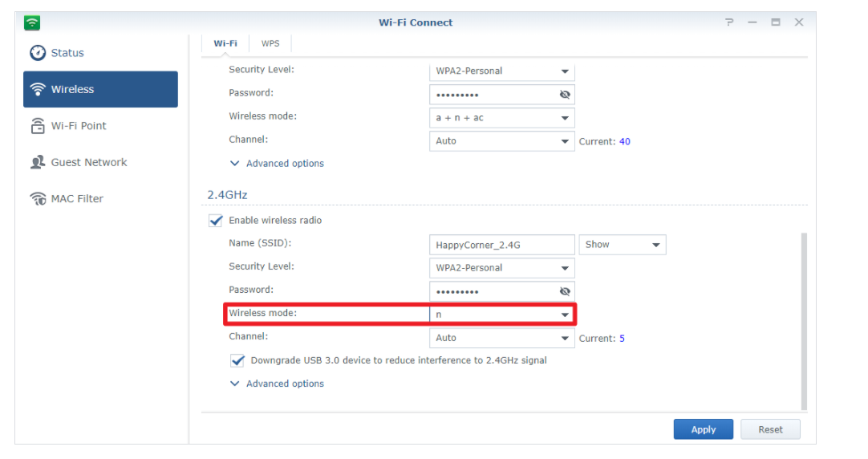The image size is (868, 459).
Task: Click the HappyCorner_2.4G SSID name field
Action: pyautogui.click(x=501, y=245)
